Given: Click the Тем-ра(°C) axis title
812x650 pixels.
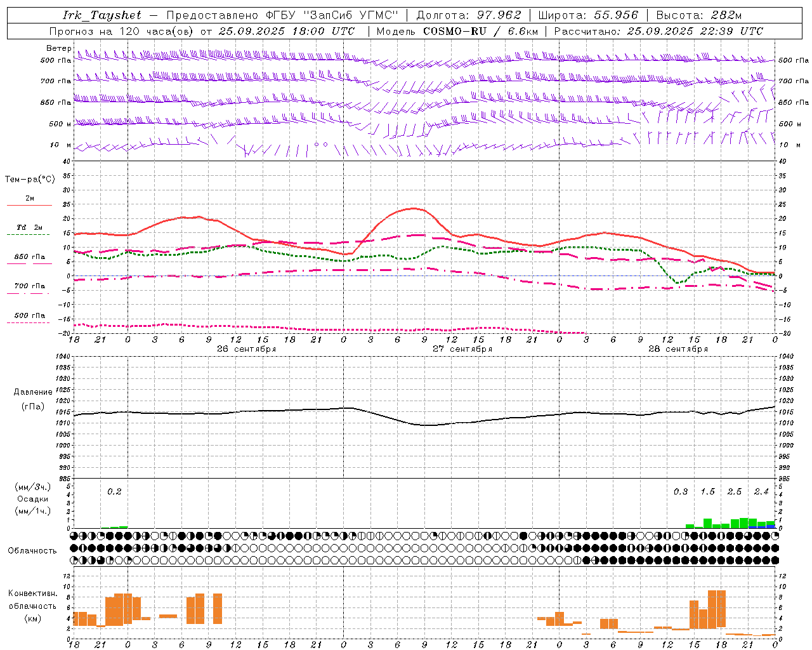Looking at the screenshot, I should tap(30, 180).
